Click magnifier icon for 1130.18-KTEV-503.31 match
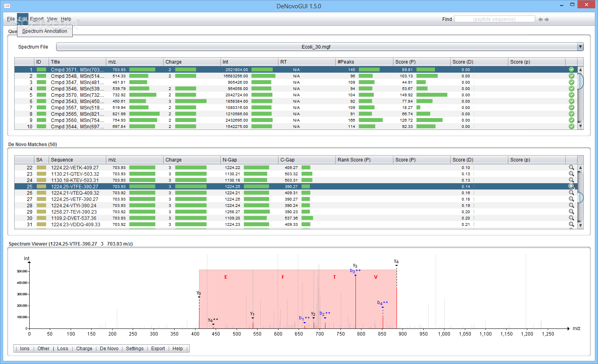The height and width of the screenshot is (364, 598). 571,180
